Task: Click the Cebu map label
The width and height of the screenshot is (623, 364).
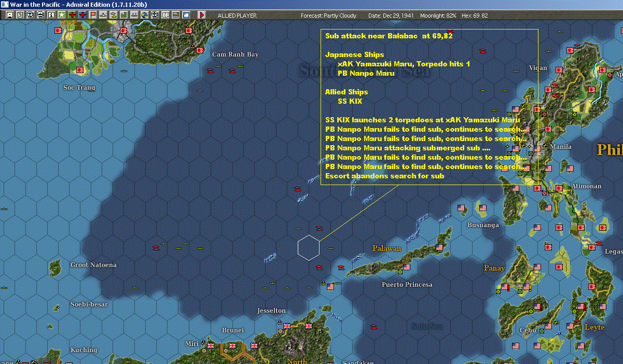Action: click(529, 330)
